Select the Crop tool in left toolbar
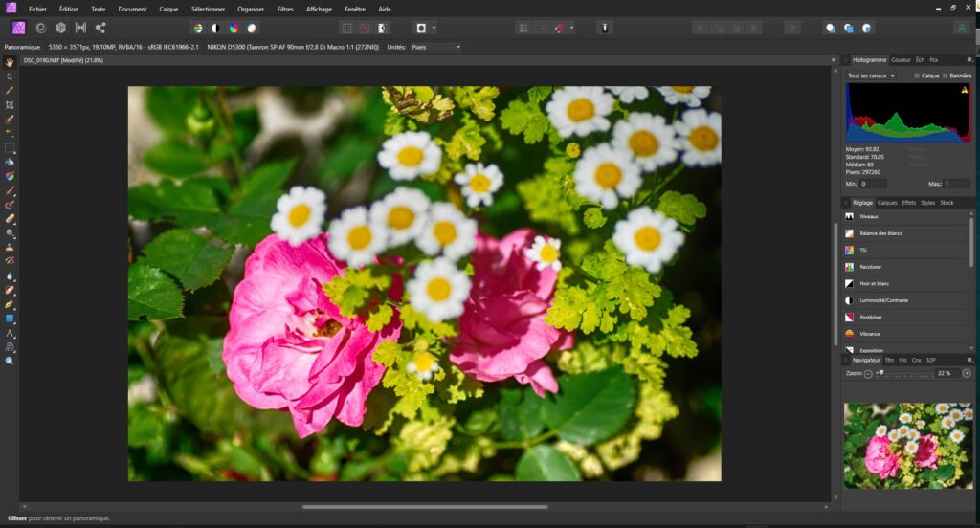Screen dimensions: 980x528 click(x=10, y=104)
